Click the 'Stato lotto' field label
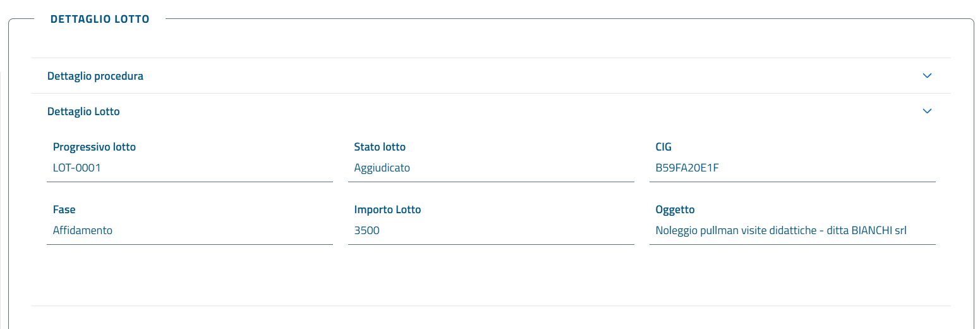 tap(380, 147)
